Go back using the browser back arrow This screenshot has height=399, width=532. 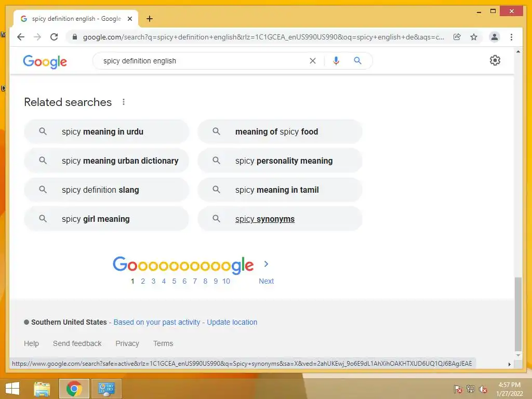[21, 37]
